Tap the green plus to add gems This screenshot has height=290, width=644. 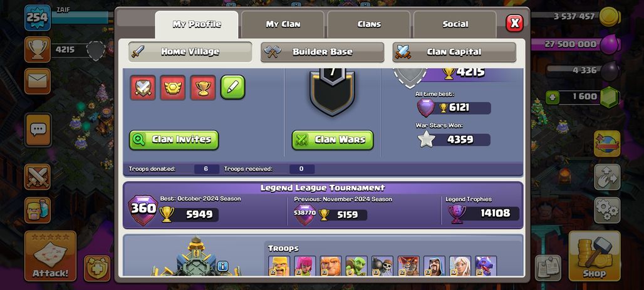[551, 97]
